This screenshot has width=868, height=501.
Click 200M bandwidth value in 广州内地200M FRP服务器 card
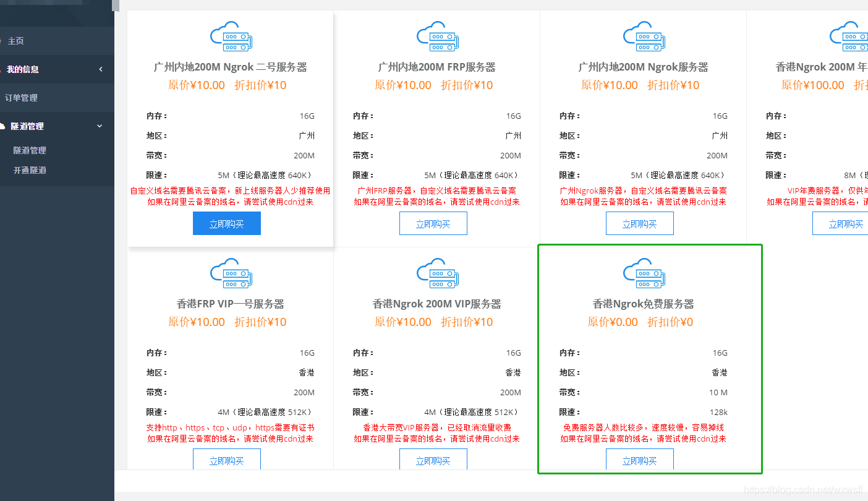(511, 155)
